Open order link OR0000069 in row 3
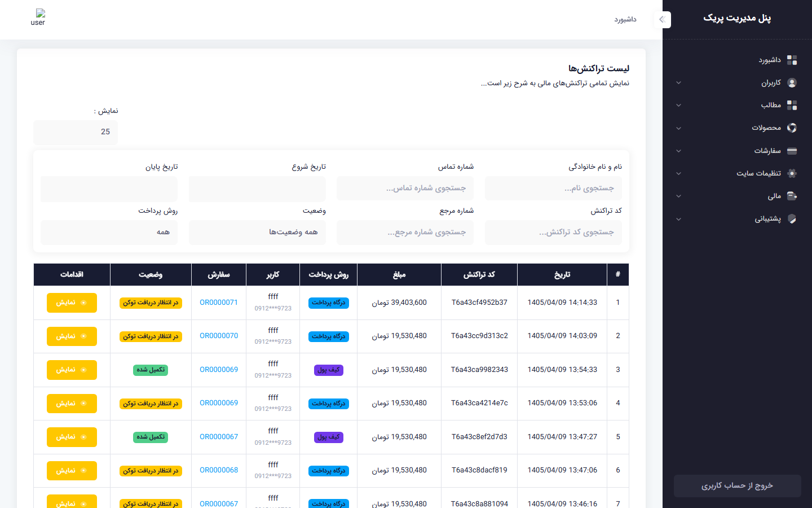 [219, 370]
